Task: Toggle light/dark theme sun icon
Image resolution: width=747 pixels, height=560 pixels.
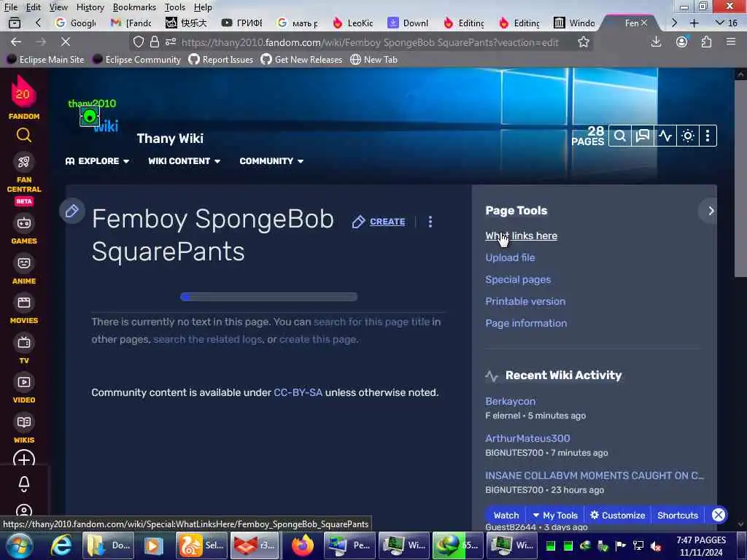Action: (x=687, y=136)
